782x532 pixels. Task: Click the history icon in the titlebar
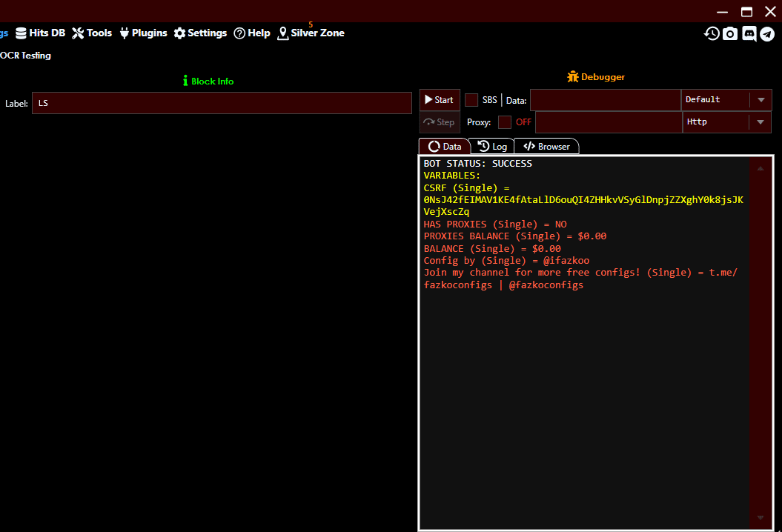click(x=712, y=33)
